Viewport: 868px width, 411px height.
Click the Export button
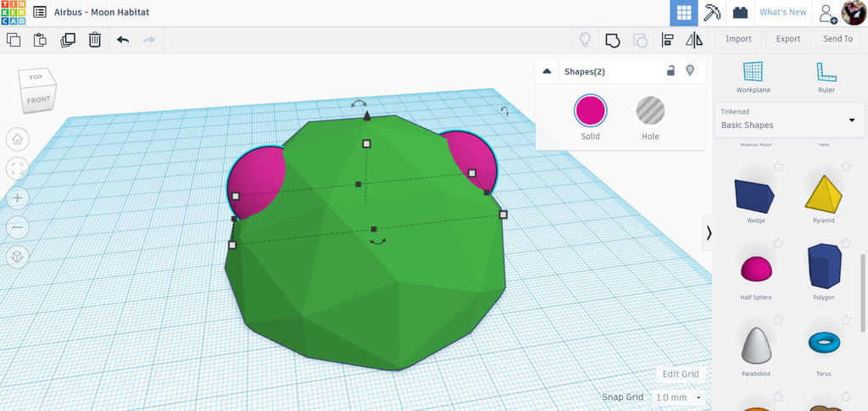pyautogui.click(x=787, y=39)
